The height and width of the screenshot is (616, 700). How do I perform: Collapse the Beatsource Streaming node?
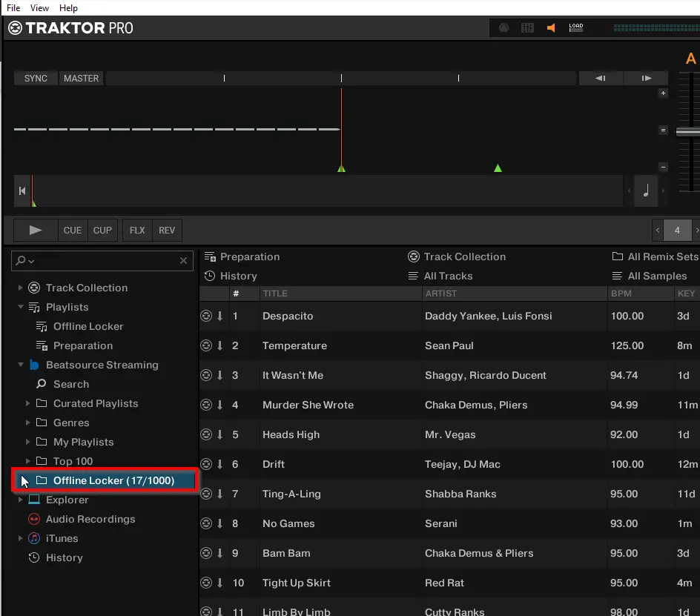pyautogui.click(x=20, y=365)
